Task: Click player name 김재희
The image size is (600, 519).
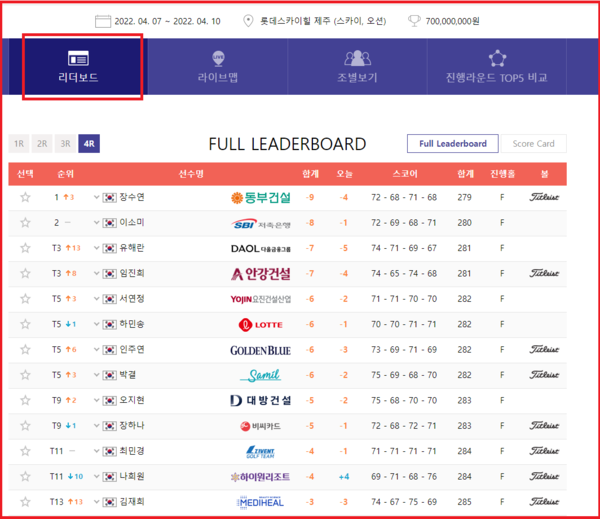Action: pos(132,502)
